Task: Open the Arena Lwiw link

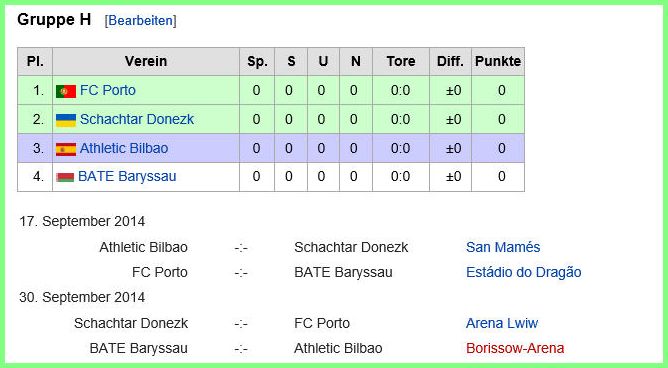Action: point(502,323)
